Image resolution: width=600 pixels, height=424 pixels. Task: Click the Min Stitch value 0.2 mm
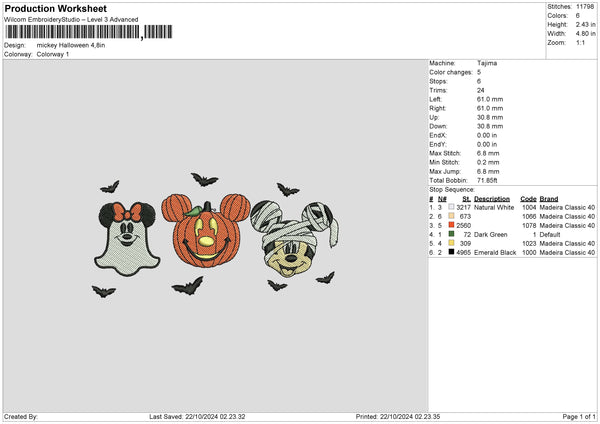[488, 162]
